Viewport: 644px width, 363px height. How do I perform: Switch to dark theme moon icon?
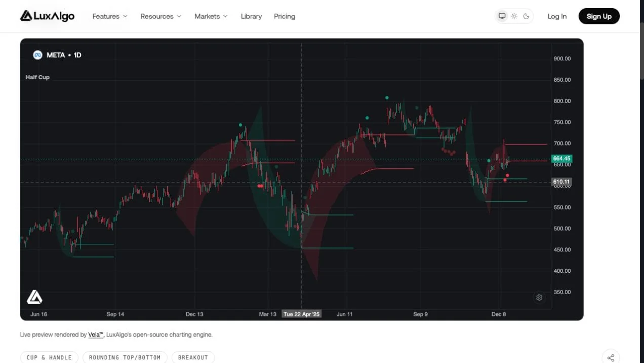click(527, 16)
